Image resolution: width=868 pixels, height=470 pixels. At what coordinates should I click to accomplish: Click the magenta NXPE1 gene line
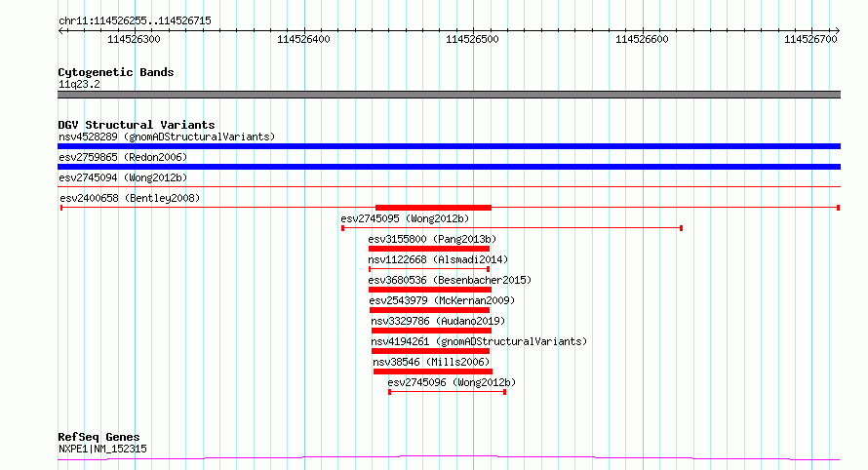(x=449, y=458)
